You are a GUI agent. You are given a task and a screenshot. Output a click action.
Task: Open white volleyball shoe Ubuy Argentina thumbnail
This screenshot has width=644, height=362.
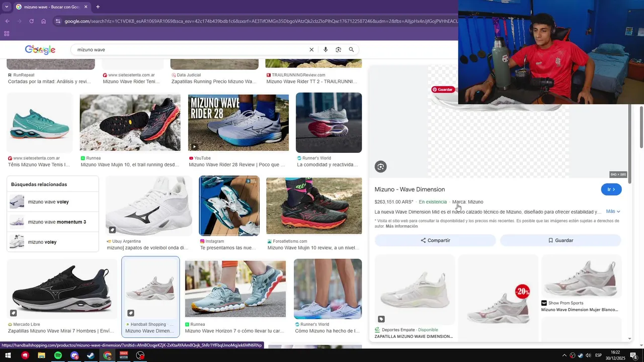click(149, 206)
